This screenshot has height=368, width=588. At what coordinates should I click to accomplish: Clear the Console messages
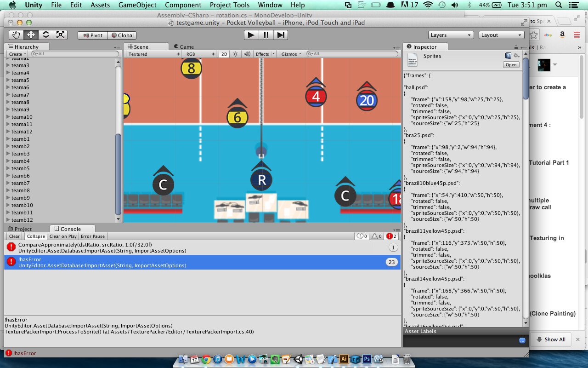(14, 236)
